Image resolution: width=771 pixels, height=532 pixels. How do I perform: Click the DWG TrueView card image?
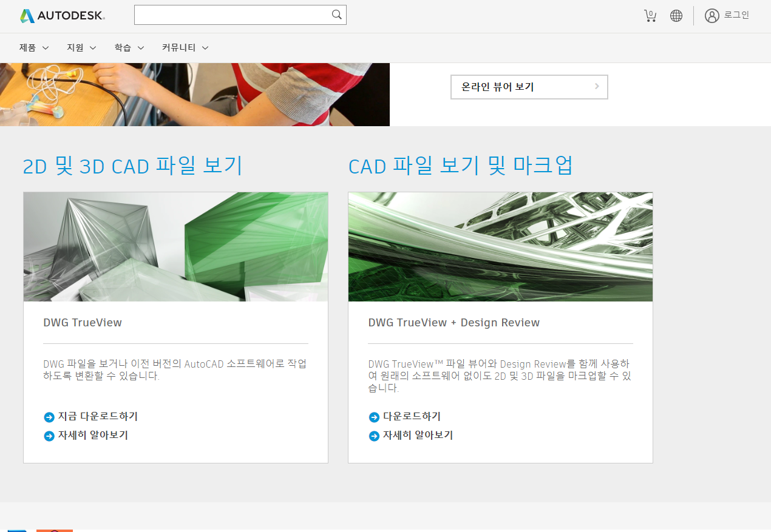tap(175, 247)
